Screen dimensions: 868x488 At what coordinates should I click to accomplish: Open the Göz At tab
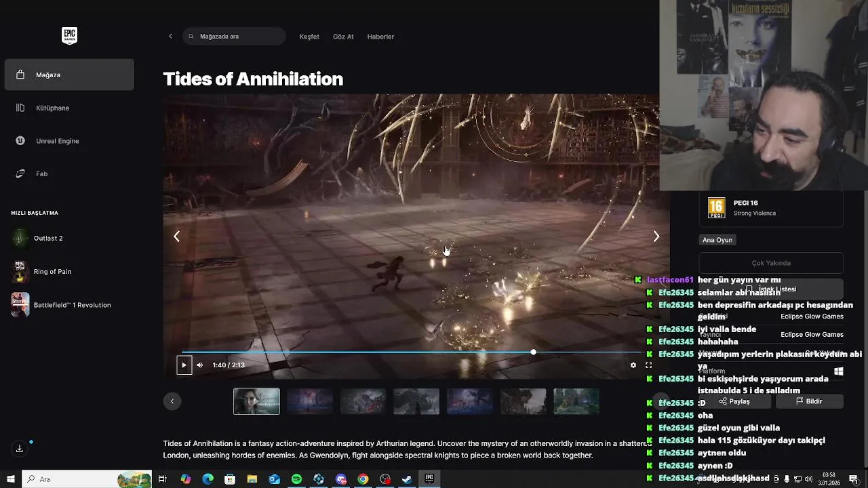(343, 37)
